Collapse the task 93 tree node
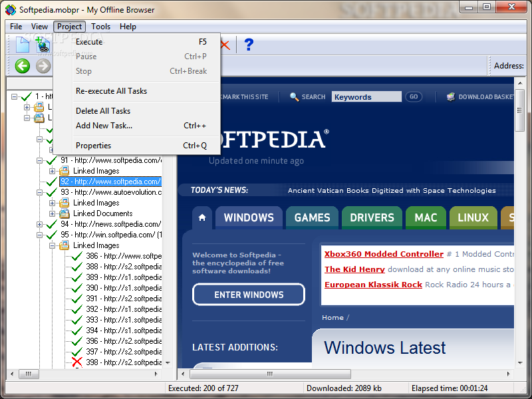The image size is (532, 399). tap(39, 192)
